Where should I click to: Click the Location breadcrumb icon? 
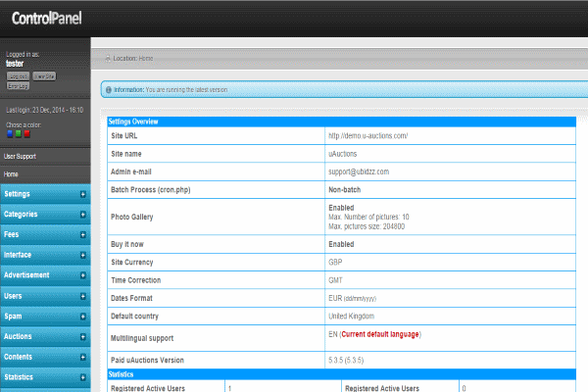108,58
